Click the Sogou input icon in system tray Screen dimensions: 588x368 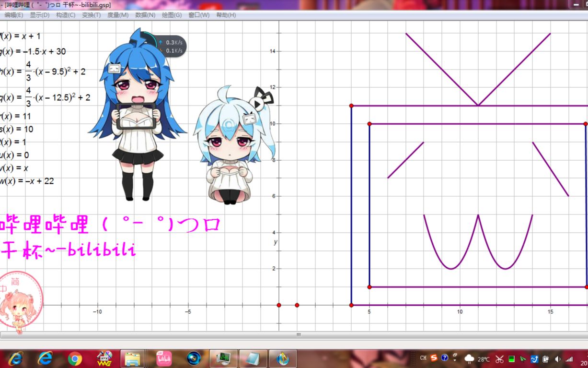[x=434, y=359]
